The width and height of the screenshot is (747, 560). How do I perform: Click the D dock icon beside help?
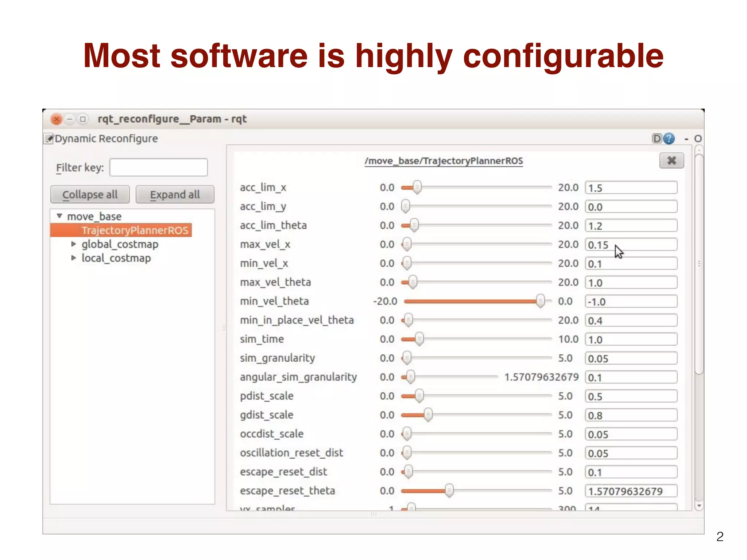657,139
